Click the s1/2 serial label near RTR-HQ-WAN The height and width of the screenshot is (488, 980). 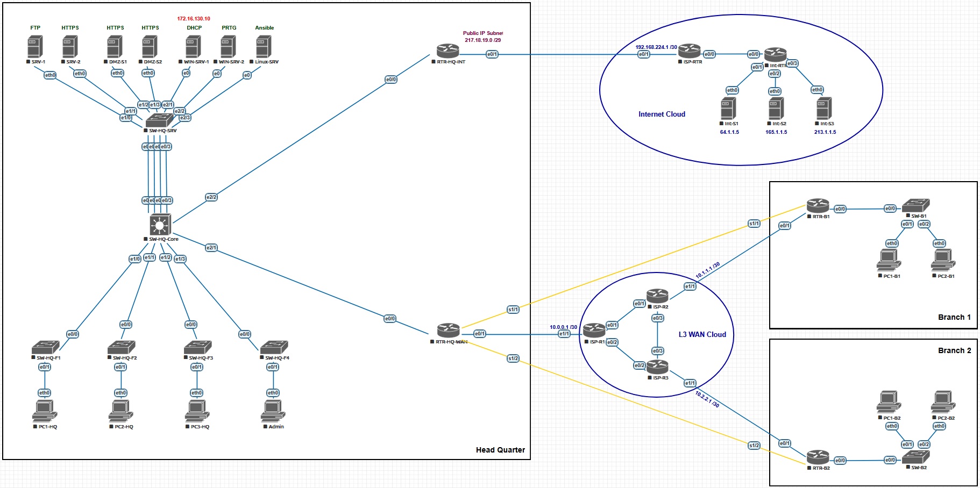click(x=513, y=358)
